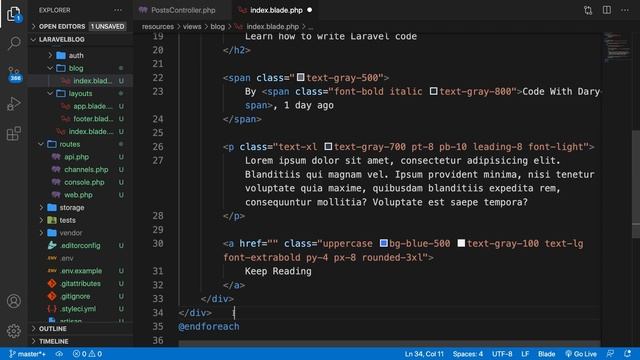Click the text-gray-100 color swatch
The image size is (640, 360).
point(461,243)
